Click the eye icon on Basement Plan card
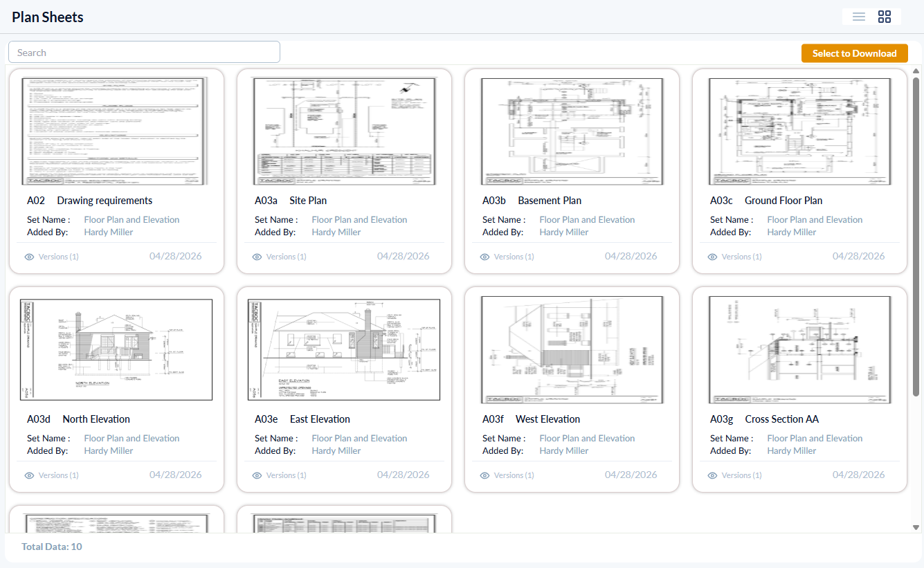This screenshot has width=924, height=568. [484, 257]
